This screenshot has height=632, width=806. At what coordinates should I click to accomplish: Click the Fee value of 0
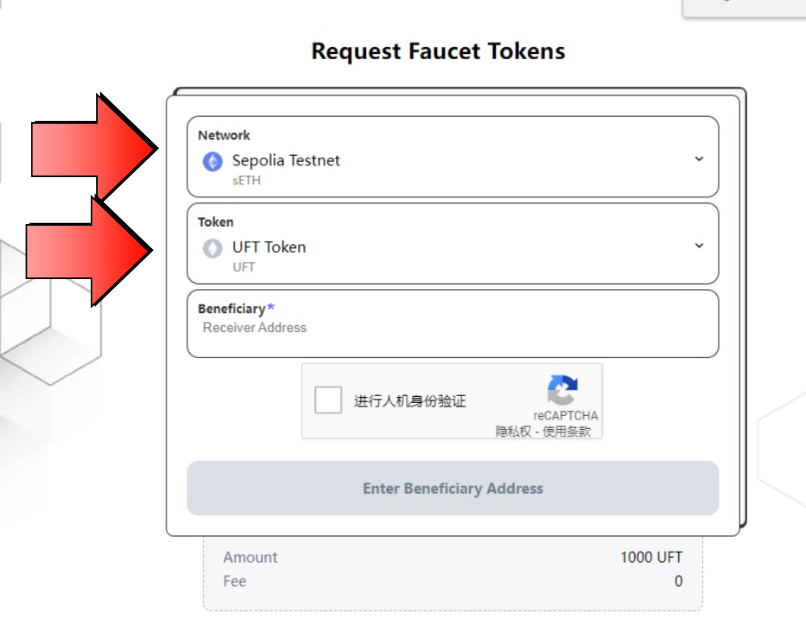pos(678,581)
